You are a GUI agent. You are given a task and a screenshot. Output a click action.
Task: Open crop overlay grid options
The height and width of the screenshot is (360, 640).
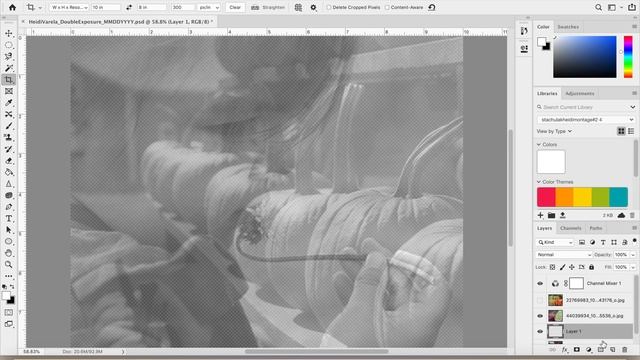298,7
